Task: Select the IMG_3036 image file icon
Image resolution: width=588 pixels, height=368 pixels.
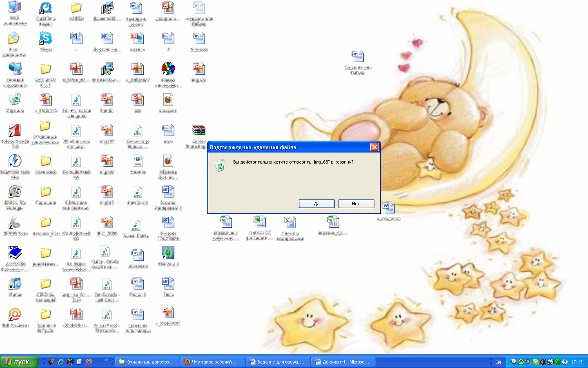Action: (107, 226)
